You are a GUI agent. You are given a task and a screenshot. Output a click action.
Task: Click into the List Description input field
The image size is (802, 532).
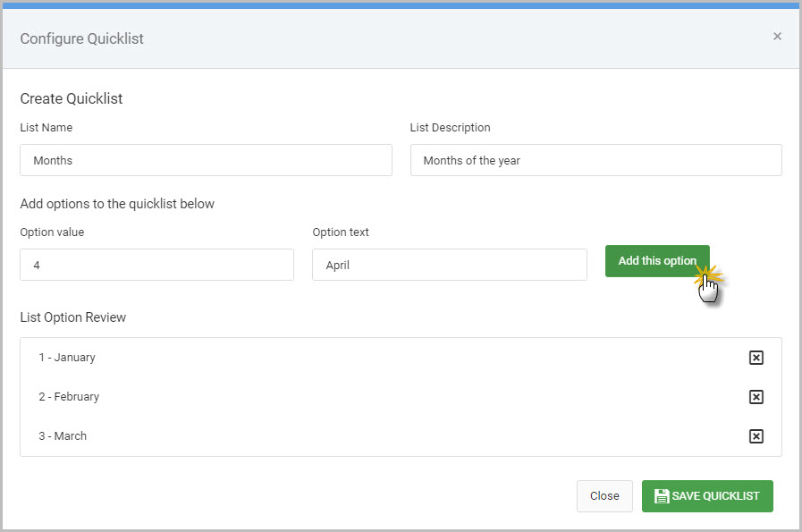coord(595,160)
